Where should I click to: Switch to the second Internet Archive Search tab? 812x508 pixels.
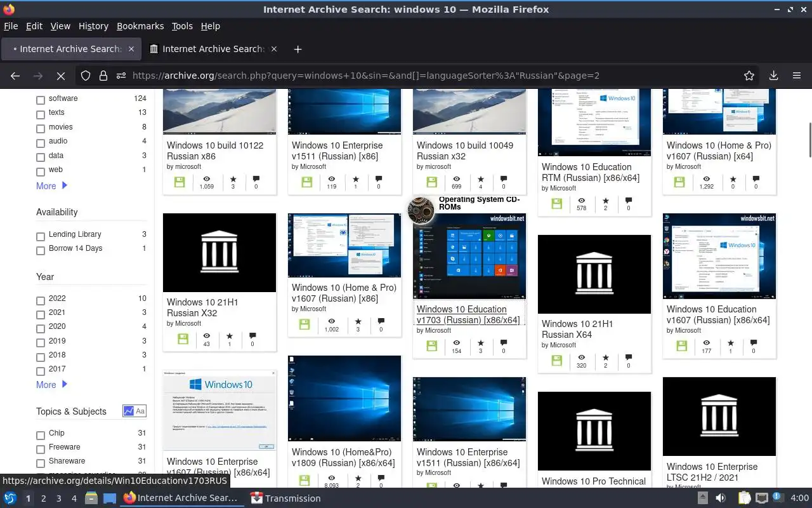coord(213,49)
